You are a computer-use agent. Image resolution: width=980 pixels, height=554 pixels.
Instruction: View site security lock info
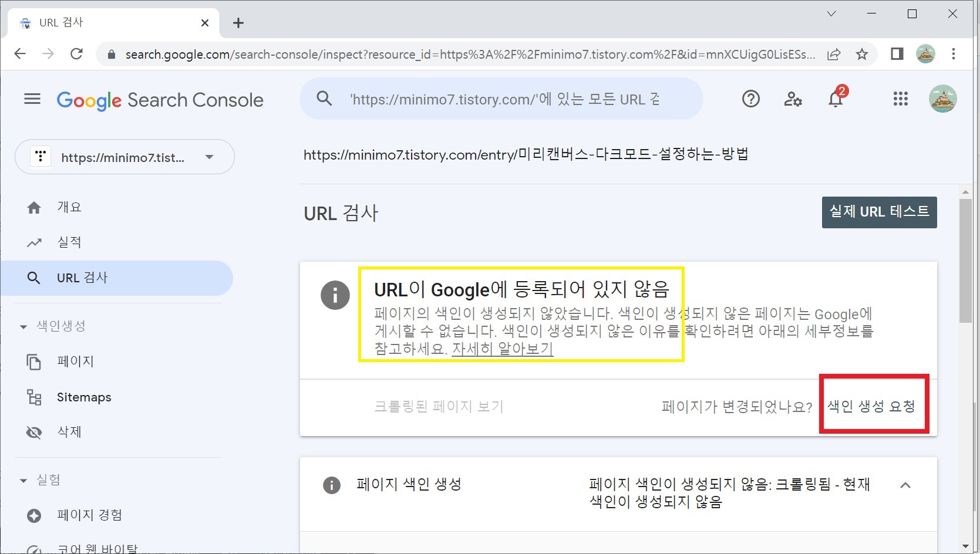click(x=111, y=55)
